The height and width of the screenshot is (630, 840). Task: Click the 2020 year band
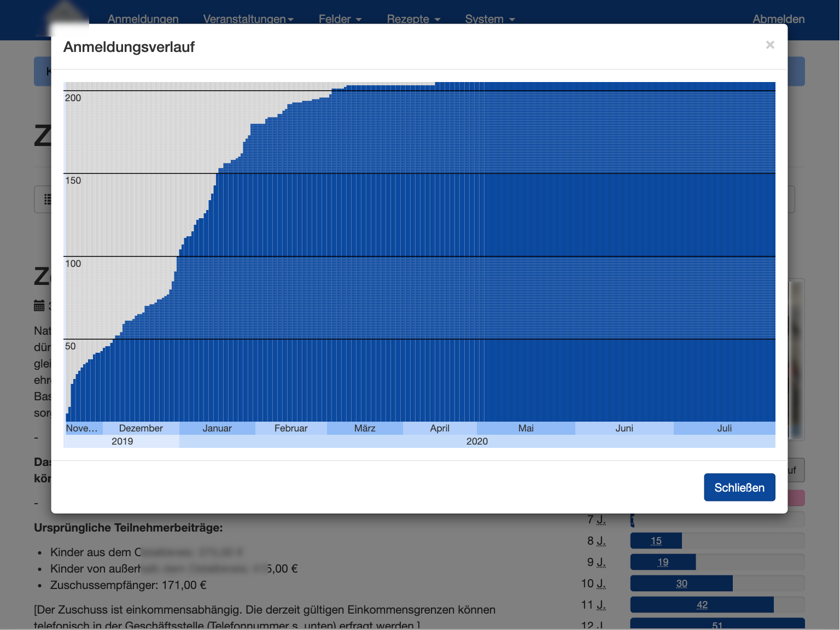477,441
